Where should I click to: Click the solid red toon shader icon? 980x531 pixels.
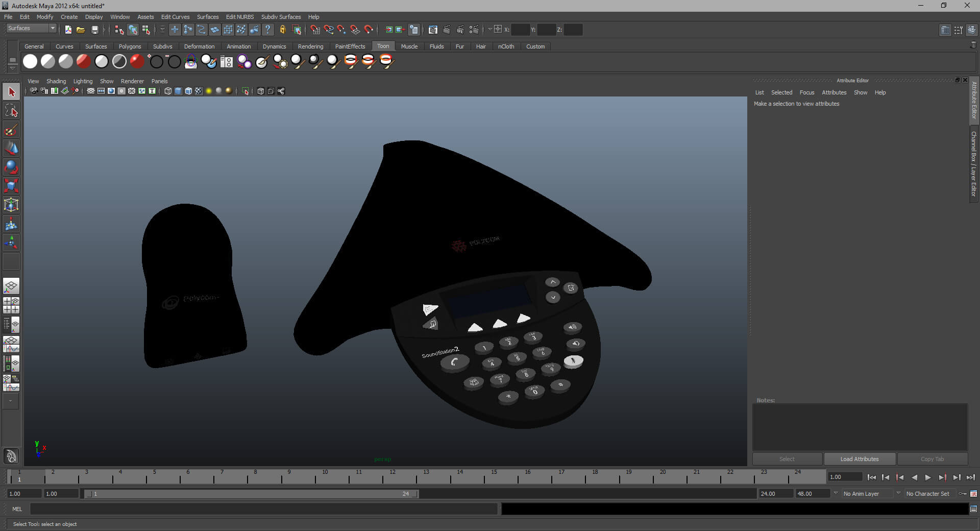coord(137,62)
